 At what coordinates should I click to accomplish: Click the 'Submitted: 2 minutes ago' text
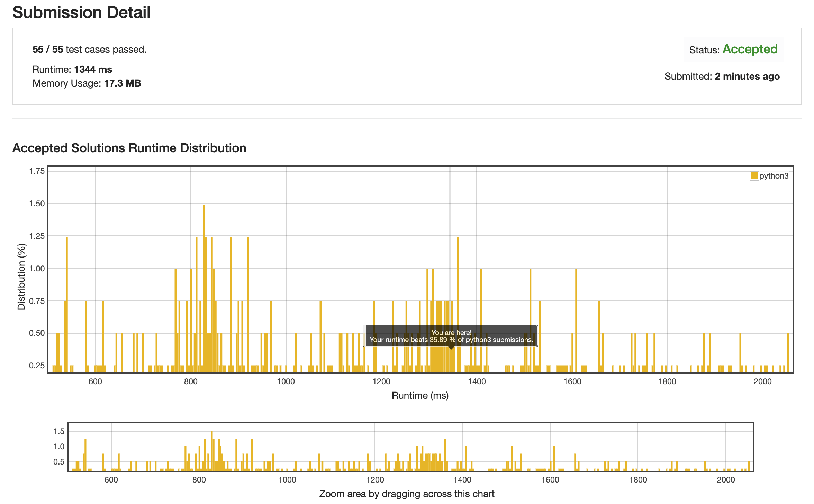click(x=722, y=76)
